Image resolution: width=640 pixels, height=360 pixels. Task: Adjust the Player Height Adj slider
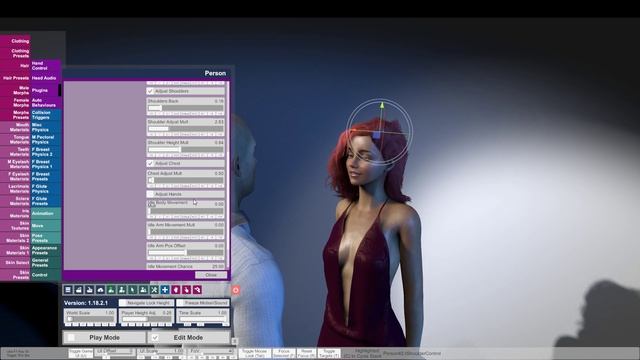(147, 319)
